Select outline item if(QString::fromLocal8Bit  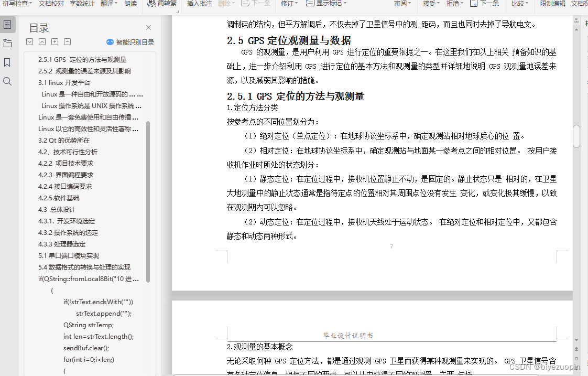tap(89, 279)
